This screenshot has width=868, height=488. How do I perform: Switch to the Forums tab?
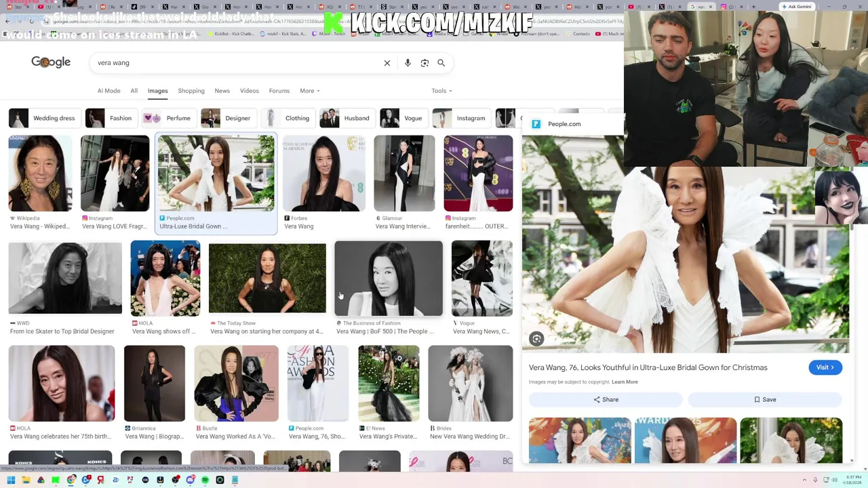point(279,91)
